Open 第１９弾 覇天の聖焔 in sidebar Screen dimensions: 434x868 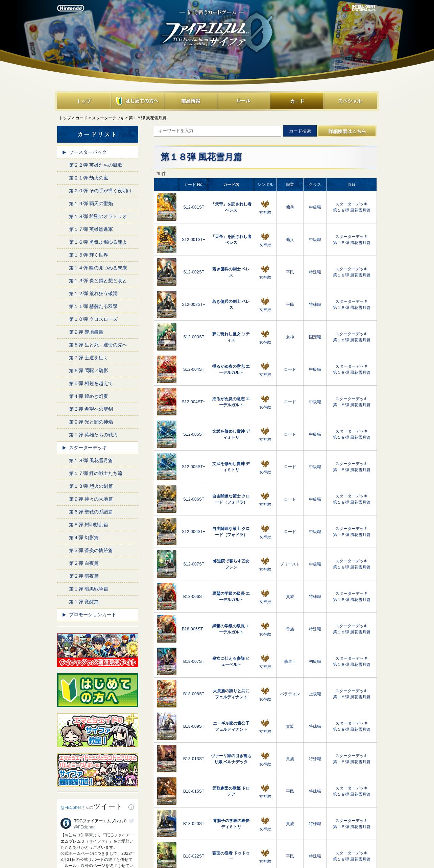91,203
